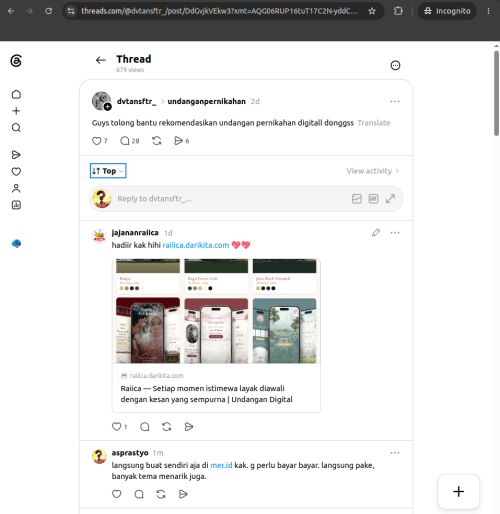Click the blue brain icon in sidebar

point(16,244)
